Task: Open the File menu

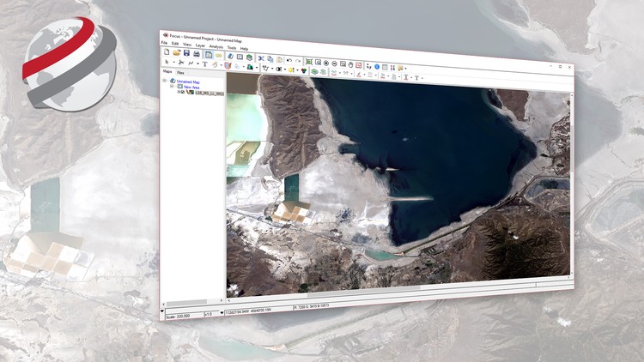Action: (x=164, y=43)
